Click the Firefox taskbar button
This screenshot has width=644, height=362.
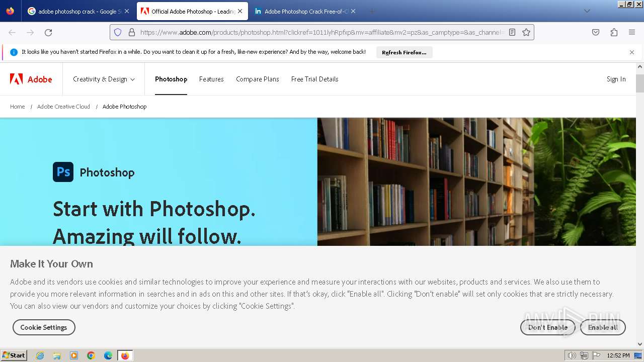pos(125,355)
